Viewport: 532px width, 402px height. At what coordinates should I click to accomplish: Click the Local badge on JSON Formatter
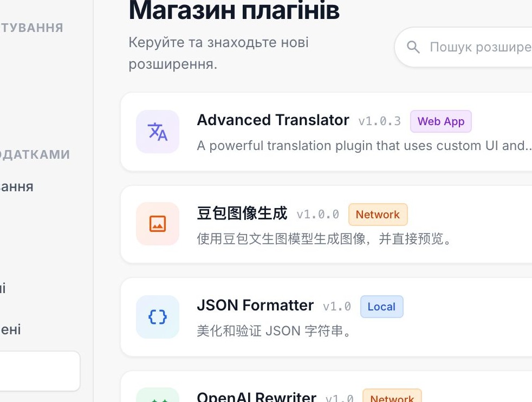click(382, 307)
